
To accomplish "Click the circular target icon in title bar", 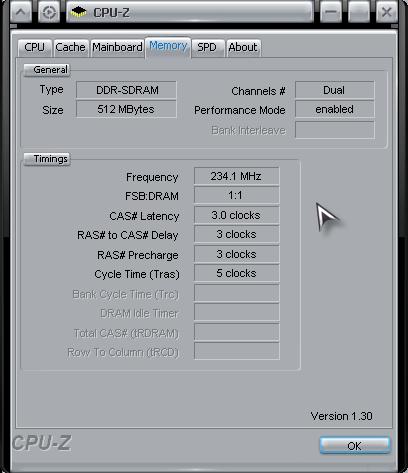I will pos(49,12).
